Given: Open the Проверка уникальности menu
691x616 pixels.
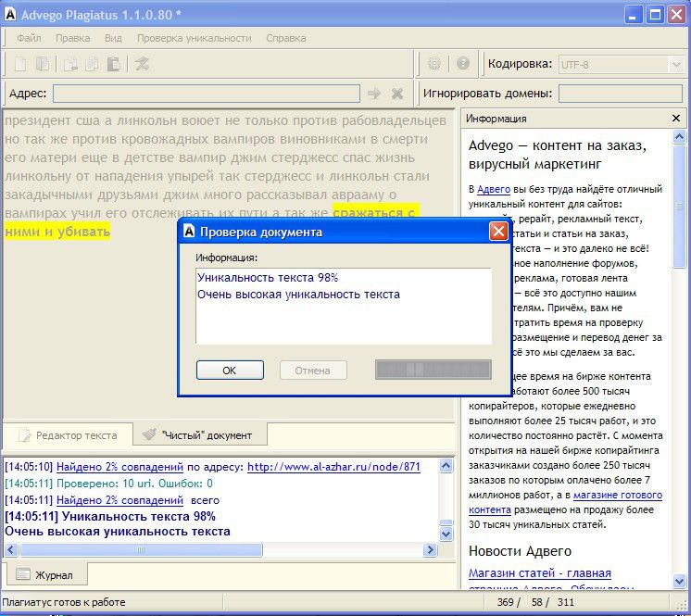Looking at the screenshot, I should (194, 38).
